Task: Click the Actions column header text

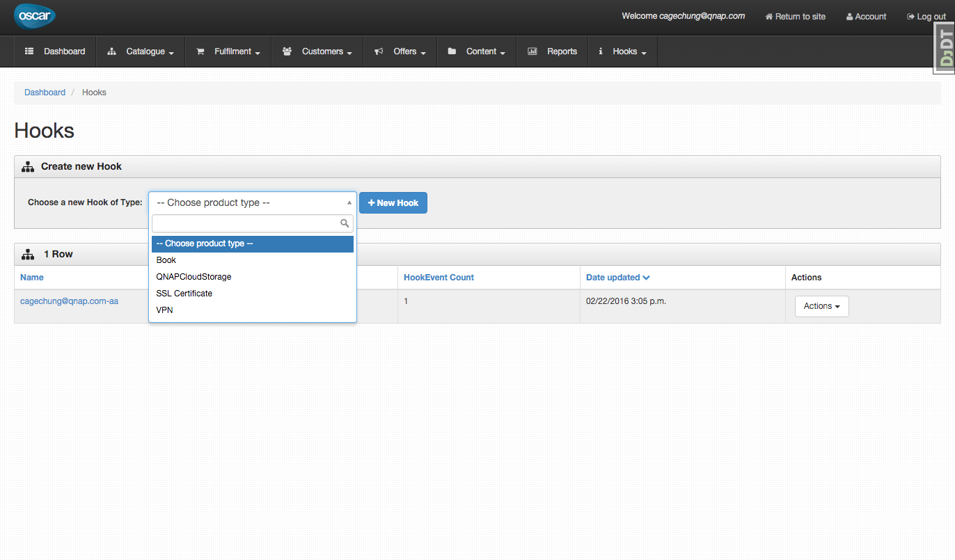Action: [x=806, y=278]
